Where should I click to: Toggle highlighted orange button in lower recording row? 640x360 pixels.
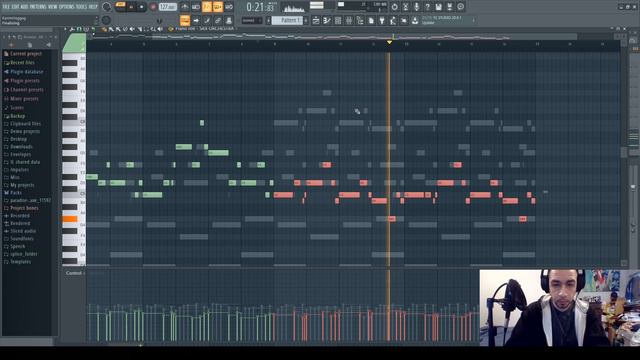point(185,20)
